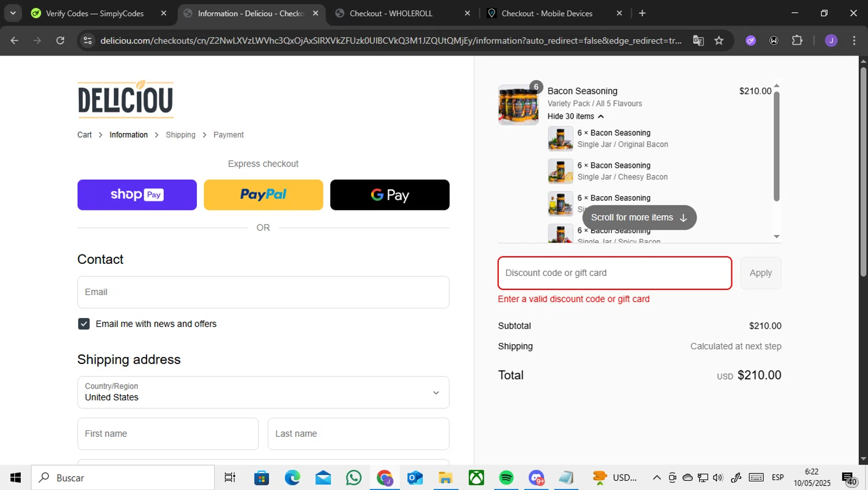Open Spotify from taskbar
The height and width of the screenshot is (490, 868).
click(x=506, y=478)
